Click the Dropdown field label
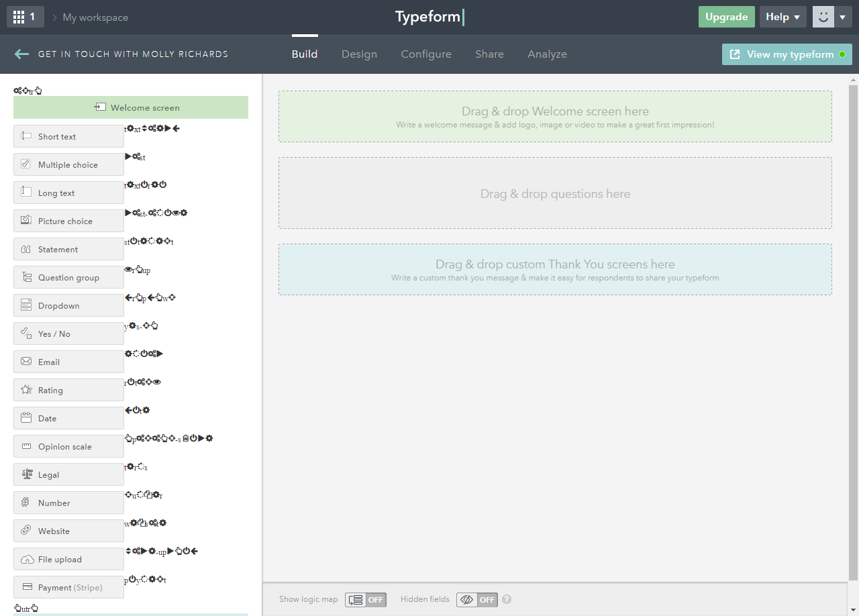The width and height of the screenshot is (859, 616). pos(58,305)
